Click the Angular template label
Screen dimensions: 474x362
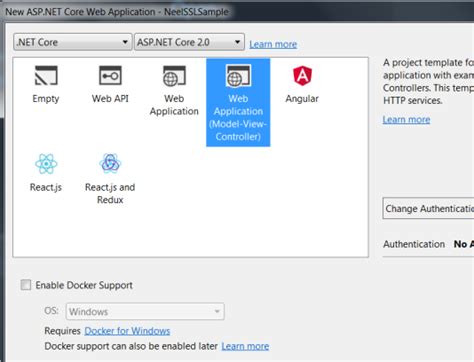tap(302, 99)
